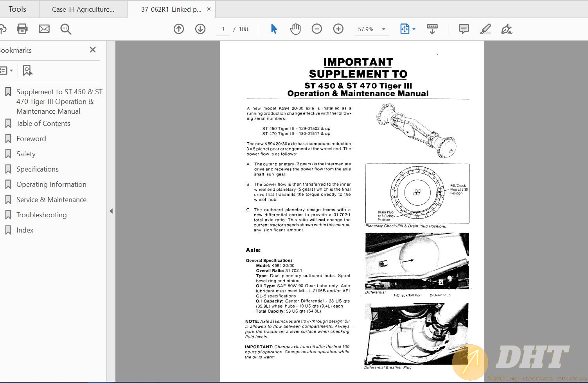This screenshot has width=588, height=383.
Task: Open the sign document pen tool
Action: 507,29
